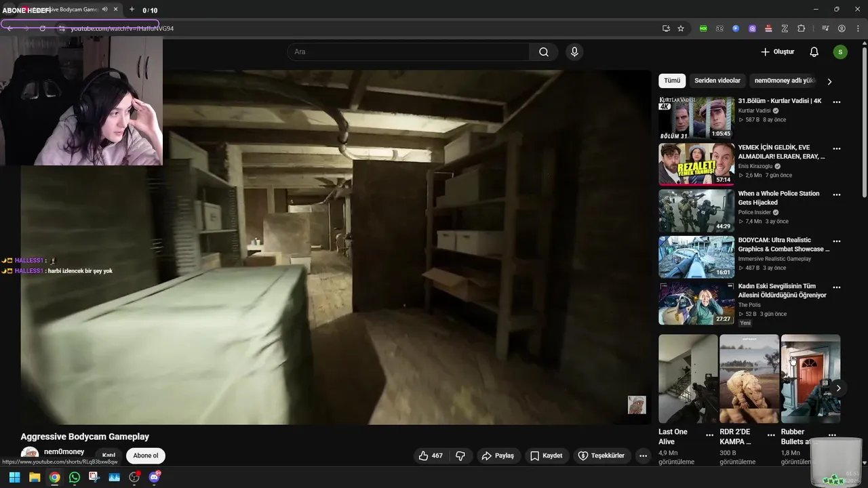Open the Kadın Eski Sevgilisinin thumbnail
The height and width of the screenshot is (488, 868).
pos(696,303)
